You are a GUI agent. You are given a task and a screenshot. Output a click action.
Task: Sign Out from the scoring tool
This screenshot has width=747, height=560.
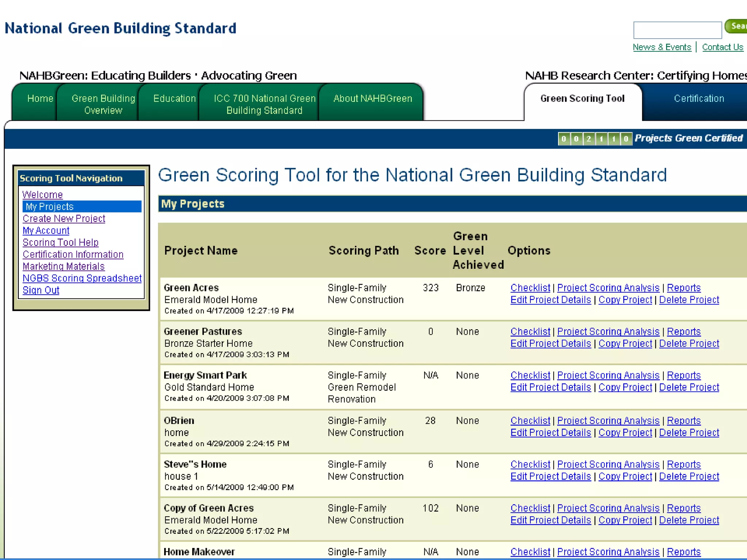click(41, 291)
